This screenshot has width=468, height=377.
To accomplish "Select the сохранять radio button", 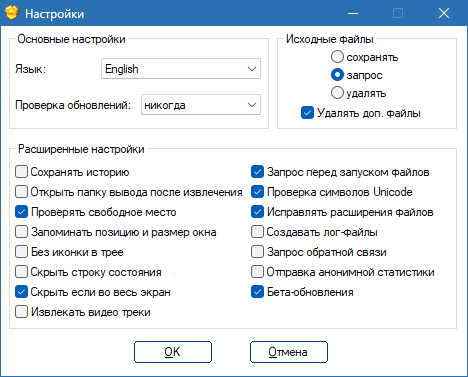I will pos(337,57).
